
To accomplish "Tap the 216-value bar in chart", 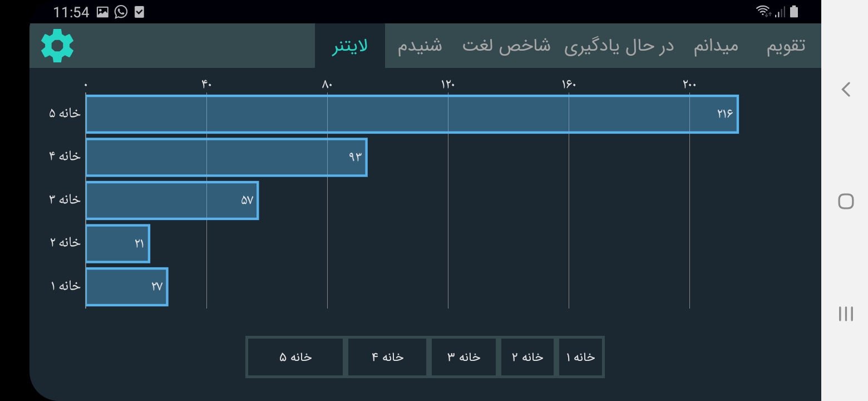I will point(412,114).
